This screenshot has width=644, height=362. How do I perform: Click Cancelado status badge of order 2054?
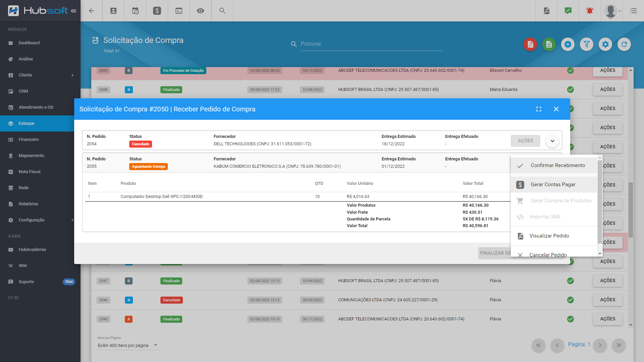141,144
